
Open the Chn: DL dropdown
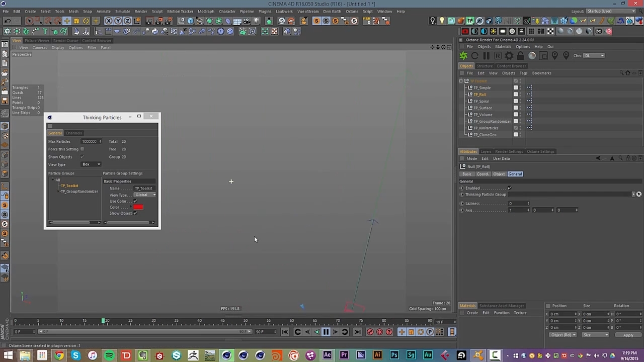point(594,56)
